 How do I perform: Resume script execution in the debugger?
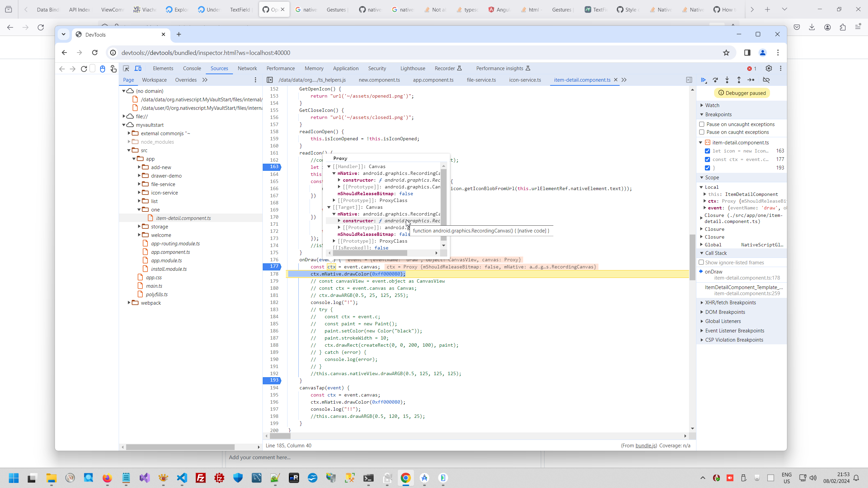pos(704,80)
